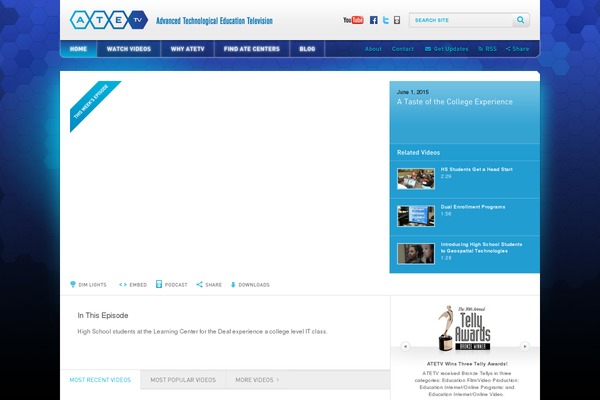This screenshot has width=600, height=400.
Task: Click ATETV Wins Three Telly Awards headline
Action: (x=467, y=364)
